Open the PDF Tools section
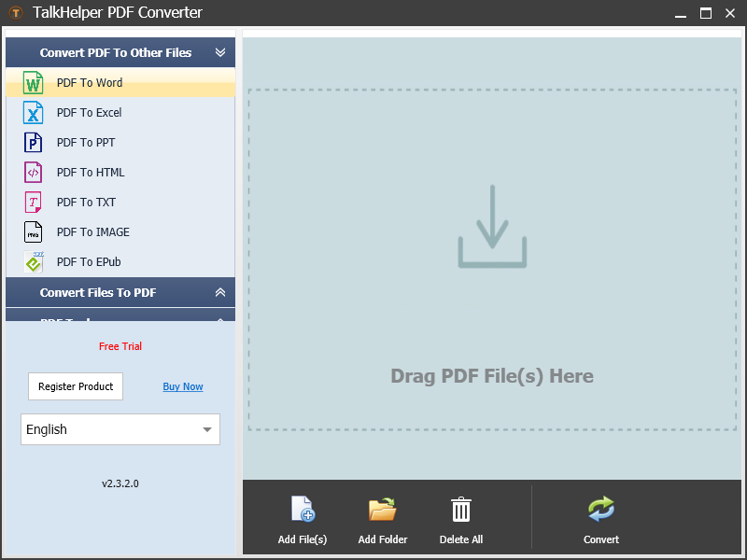 point(120,319)
